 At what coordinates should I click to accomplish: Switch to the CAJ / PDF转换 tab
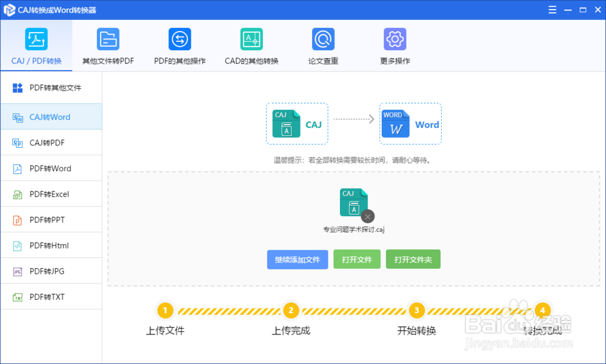[36, 45]
